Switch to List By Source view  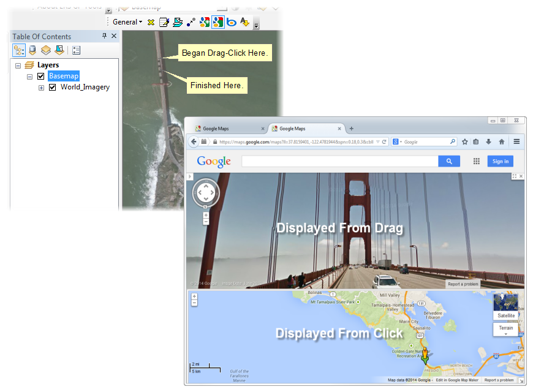[32, 50]
